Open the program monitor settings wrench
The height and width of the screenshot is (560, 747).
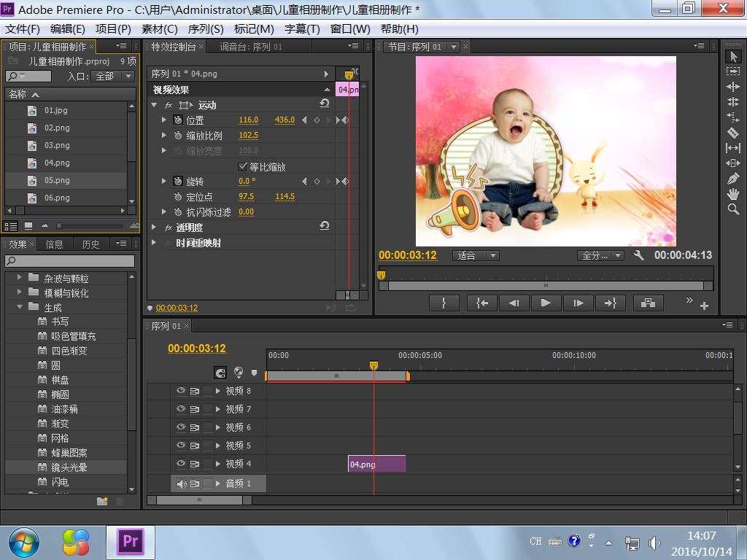tap(639, 255)
